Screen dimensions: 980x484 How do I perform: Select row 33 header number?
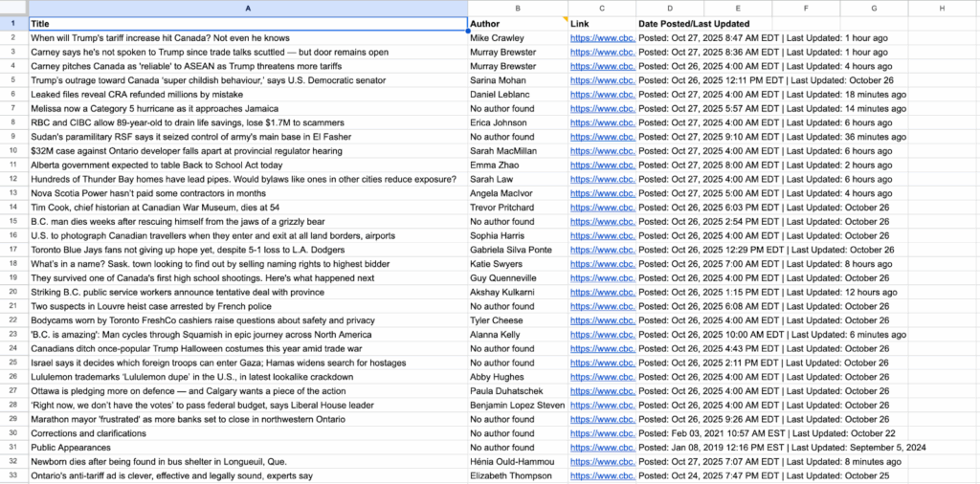[x=13, y=476]
